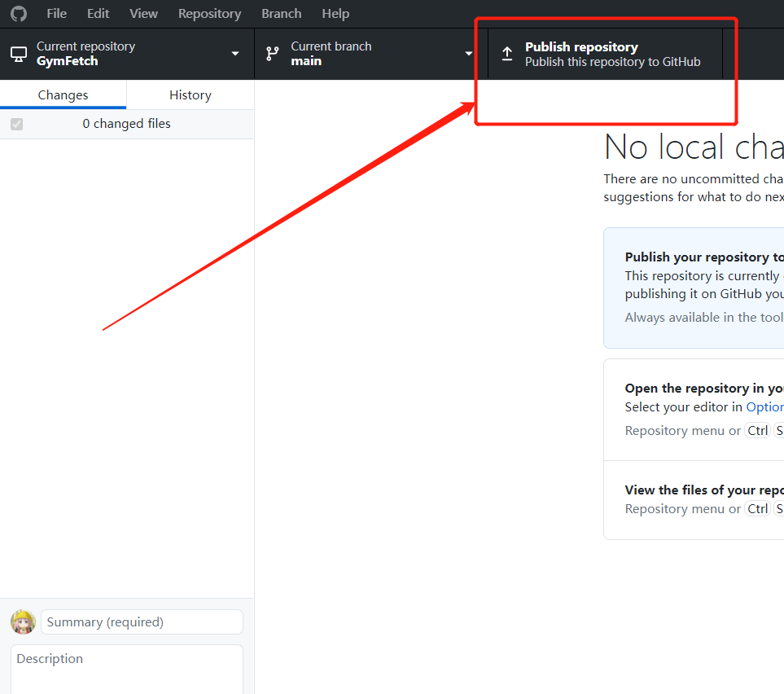Open the Edit menu

[98, 14]
